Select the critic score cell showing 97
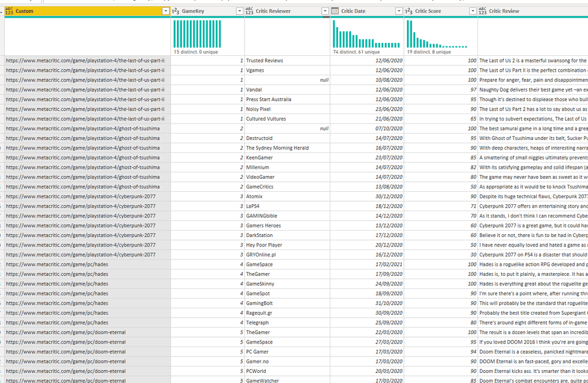The width and height of the screenshot is (588, 383). pos(440,90)
